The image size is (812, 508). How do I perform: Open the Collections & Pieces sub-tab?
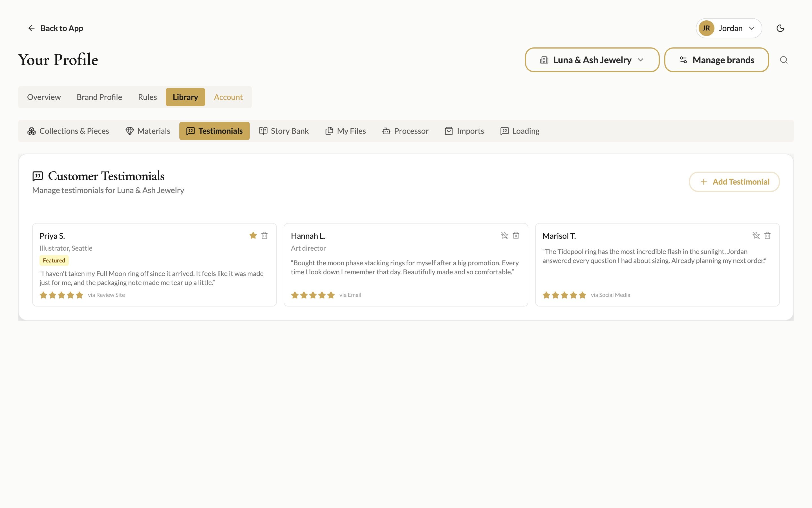tap(68, 131)
